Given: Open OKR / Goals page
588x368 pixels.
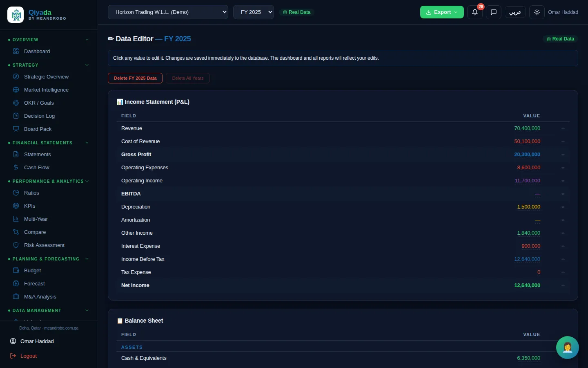Looking at the screenshot, I should coord(39,103).
